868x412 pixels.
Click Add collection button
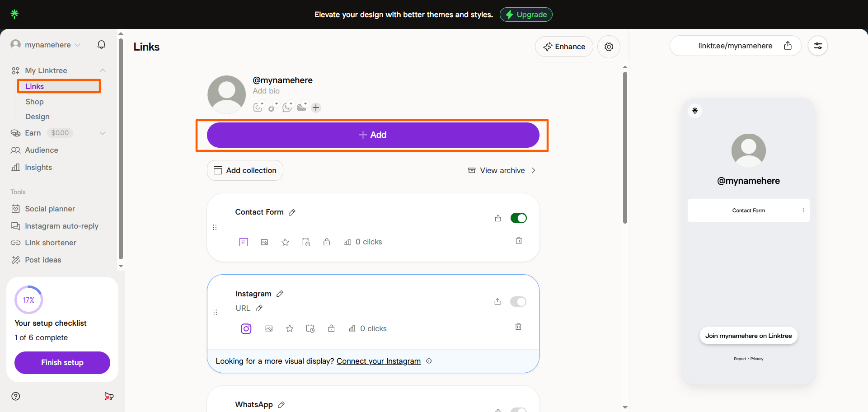245,170
